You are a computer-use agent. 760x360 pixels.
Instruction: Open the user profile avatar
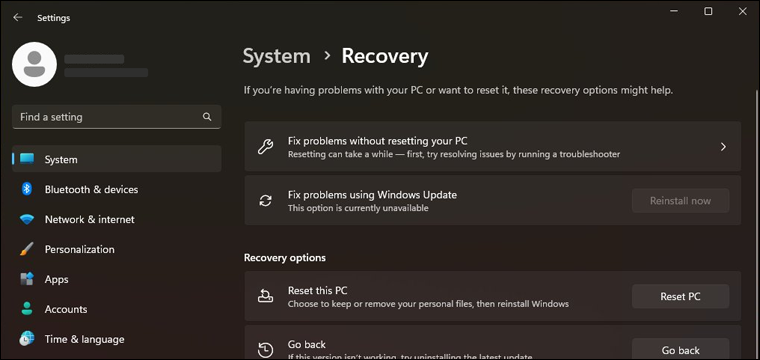point(34,64)
